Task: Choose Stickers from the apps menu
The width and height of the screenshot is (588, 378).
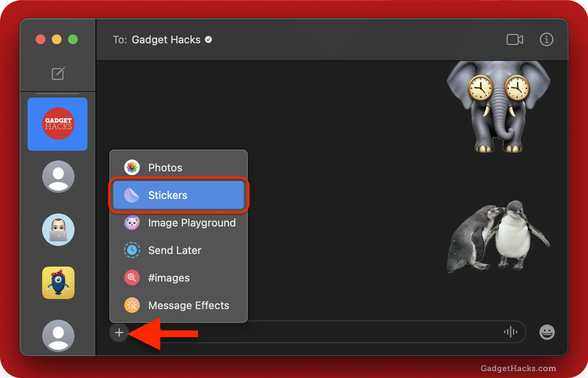Action: click(179, 195)
